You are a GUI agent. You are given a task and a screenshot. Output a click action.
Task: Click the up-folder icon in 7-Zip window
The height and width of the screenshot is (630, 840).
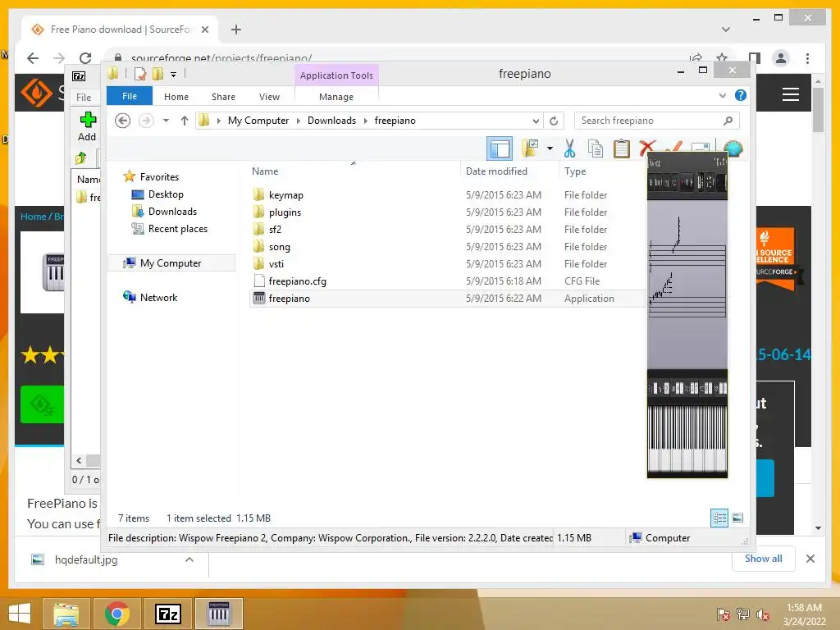[81, 158]
